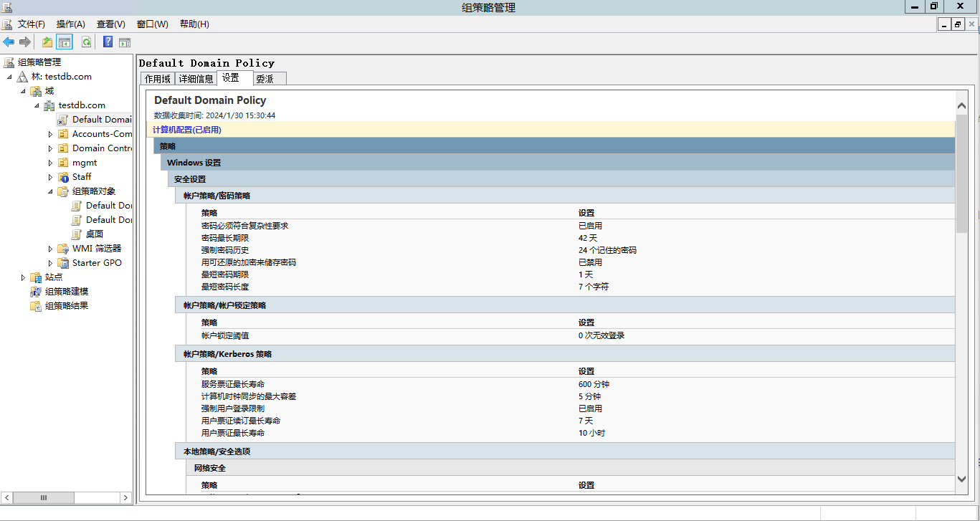Collapse the 帐户策略/帐户锁定策略 section header
980x521 pixels.
(565, 305)
